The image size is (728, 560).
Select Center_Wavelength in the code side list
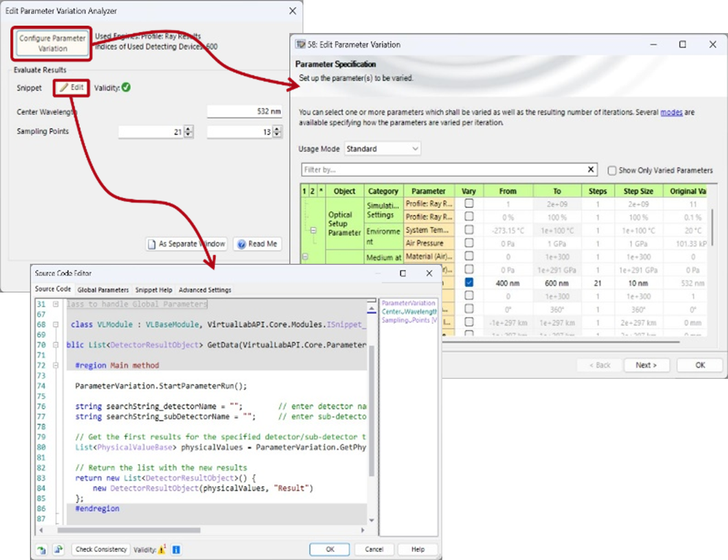[409, 312]
